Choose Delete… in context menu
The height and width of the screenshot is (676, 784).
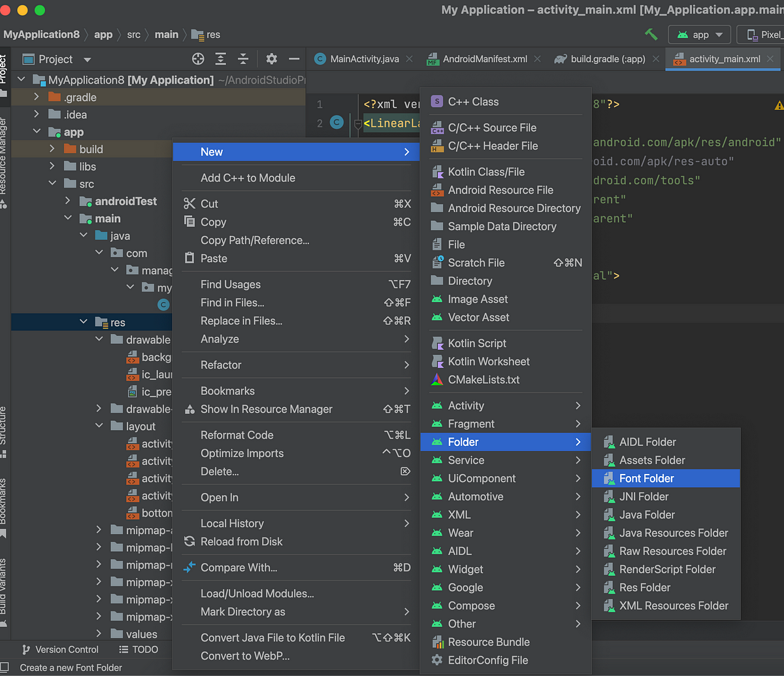tap(295, 472)
